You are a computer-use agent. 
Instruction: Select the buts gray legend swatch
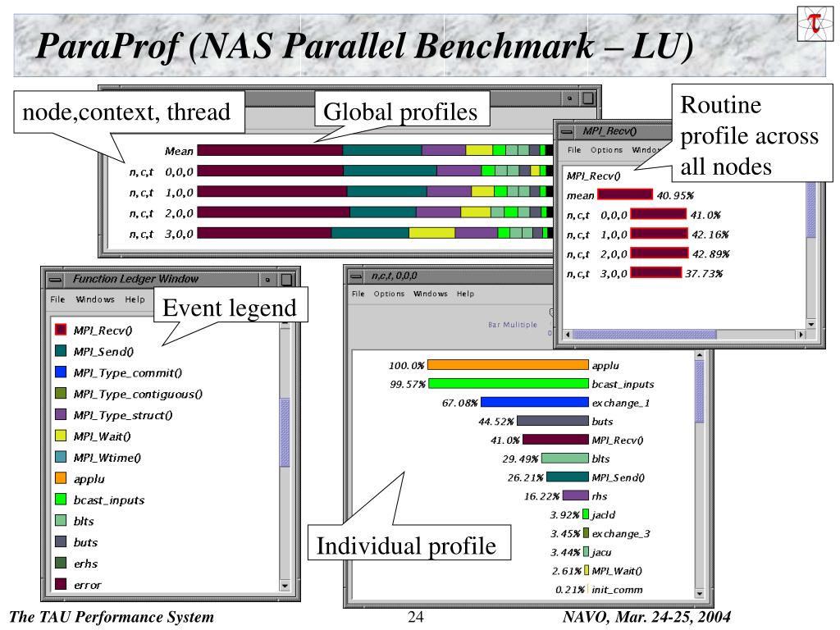point(61,541)
